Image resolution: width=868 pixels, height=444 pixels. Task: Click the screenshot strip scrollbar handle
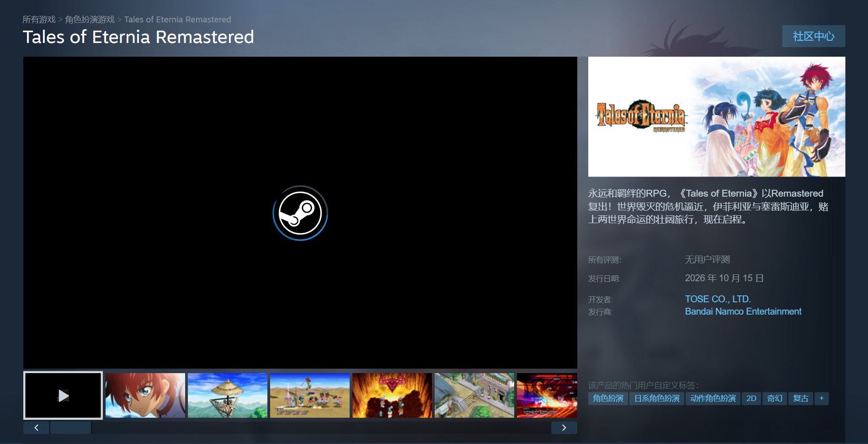pos(70,428)
